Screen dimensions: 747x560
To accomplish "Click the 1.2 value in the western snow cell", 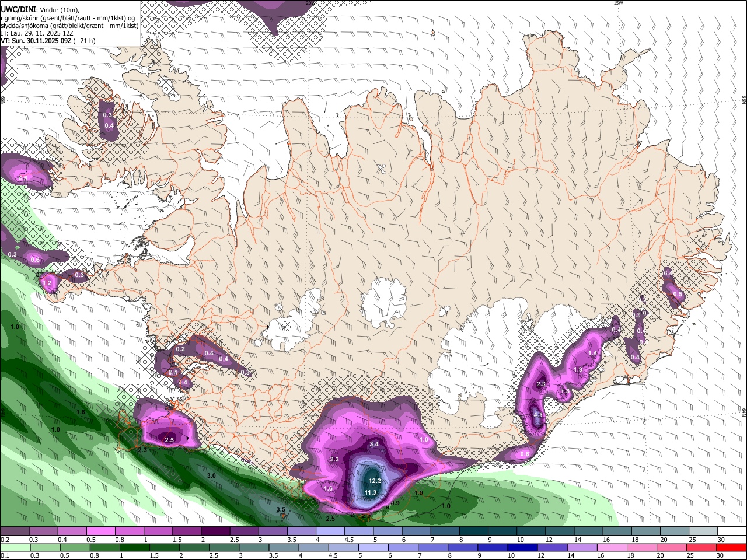I will (x=47, y=283).
